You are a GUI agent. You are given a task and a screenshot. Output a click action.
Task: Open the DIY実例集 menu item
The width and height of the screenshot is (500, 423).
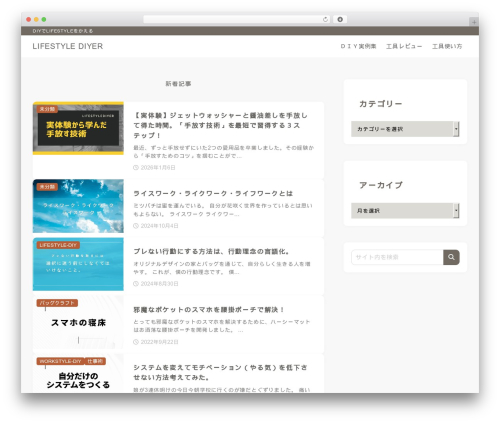[358, 46]
